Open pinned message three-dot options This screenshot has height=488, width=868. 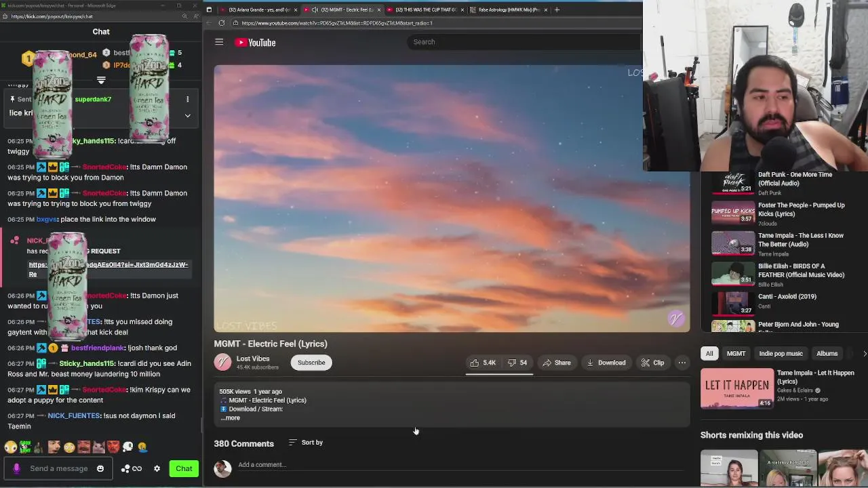tap(188, 99)
